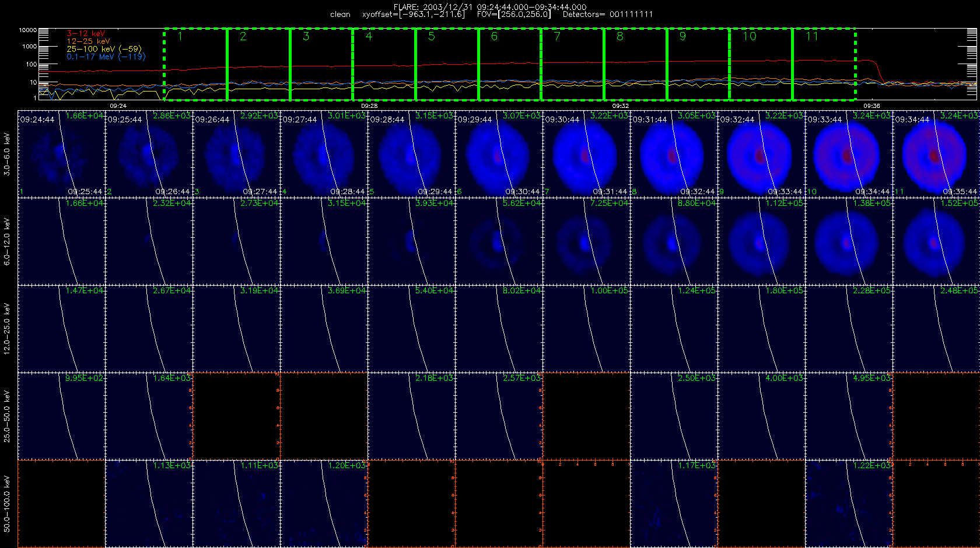This screenshot has height=548, width=980.
Task: Select interval marker 9 in the light curve
Action: (682, 37)
